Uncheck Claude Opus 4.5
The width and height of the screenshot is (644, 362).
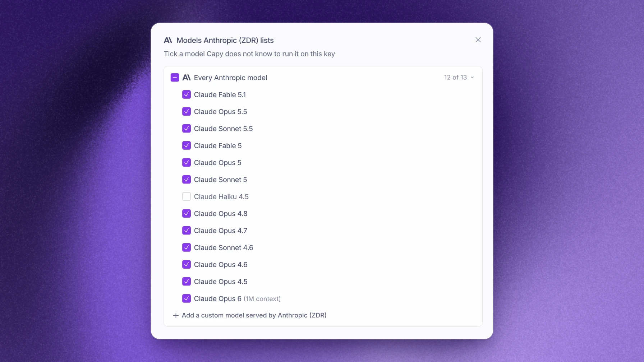pyautogui.click(x=187, y=282)
